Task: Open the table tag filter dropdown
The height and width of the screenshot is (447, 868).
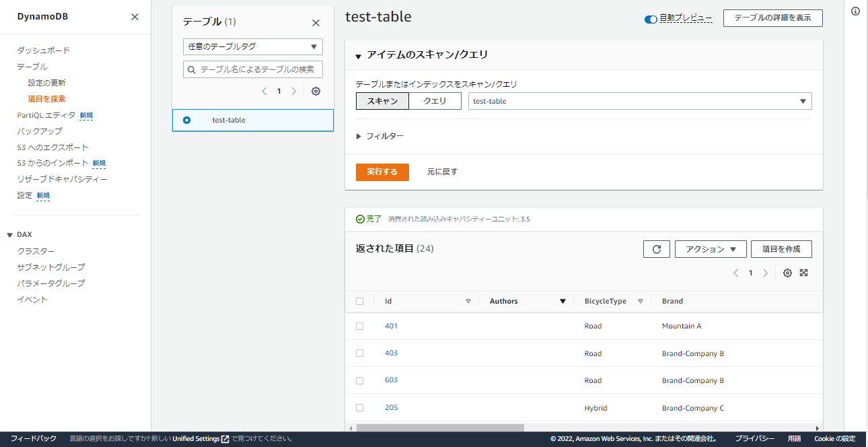Action: tap(253, 47)
